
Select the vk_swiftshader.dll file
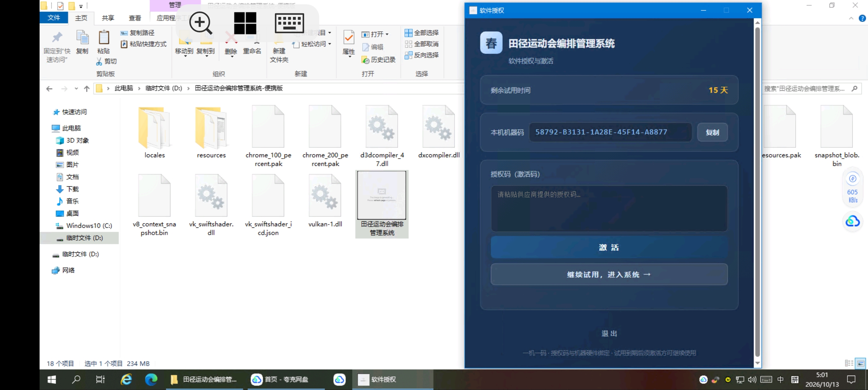click(x=211, y=205)
